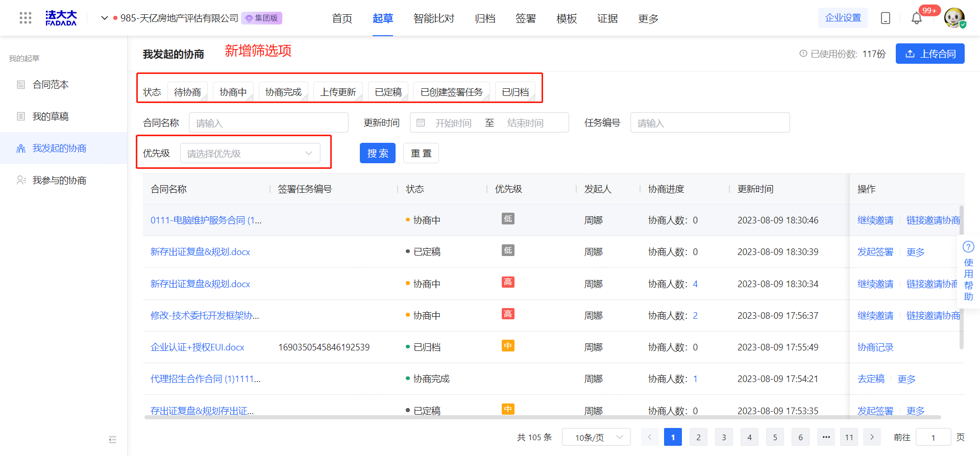Click the 搜索 button

click(378, 153)
